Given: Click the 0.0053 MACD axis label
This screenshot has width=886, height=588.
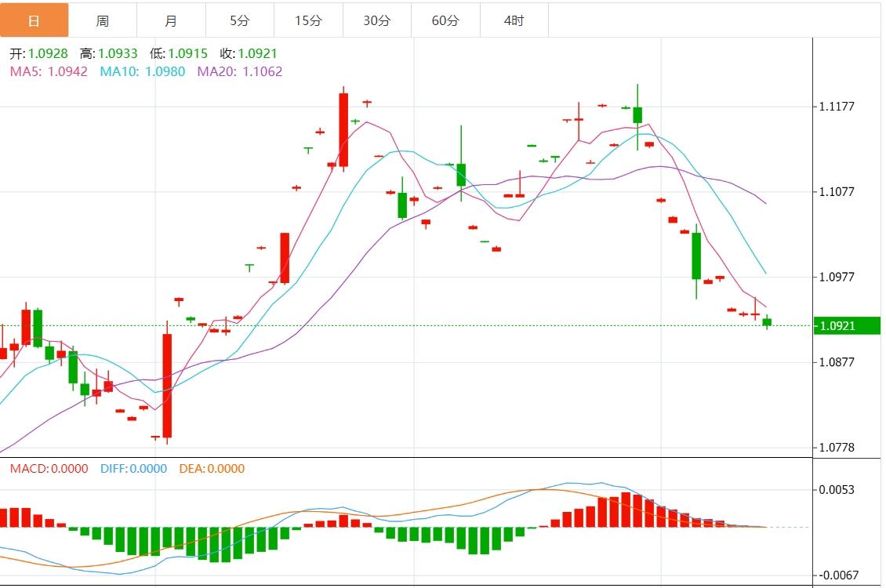Looking at the screenshot, I should click(x=836, y=490).
